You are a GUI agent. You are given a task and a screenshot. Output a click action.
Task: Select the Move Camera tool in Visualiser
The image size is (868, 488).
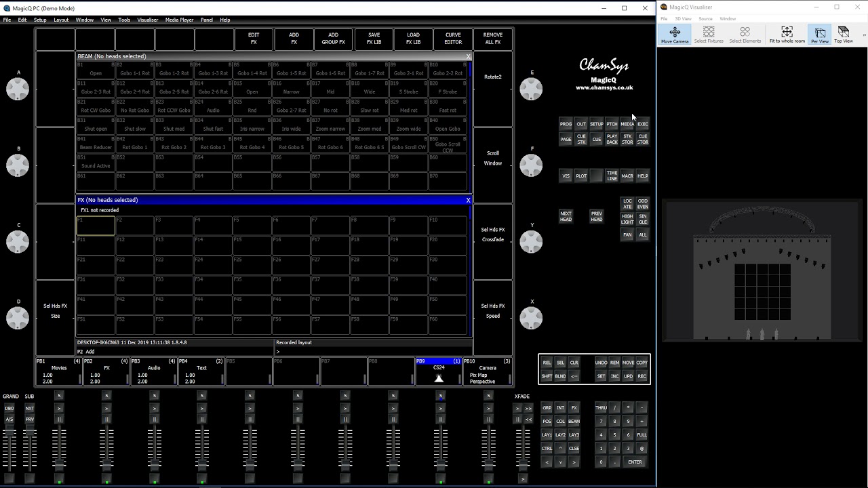click(x=675, y=35)
